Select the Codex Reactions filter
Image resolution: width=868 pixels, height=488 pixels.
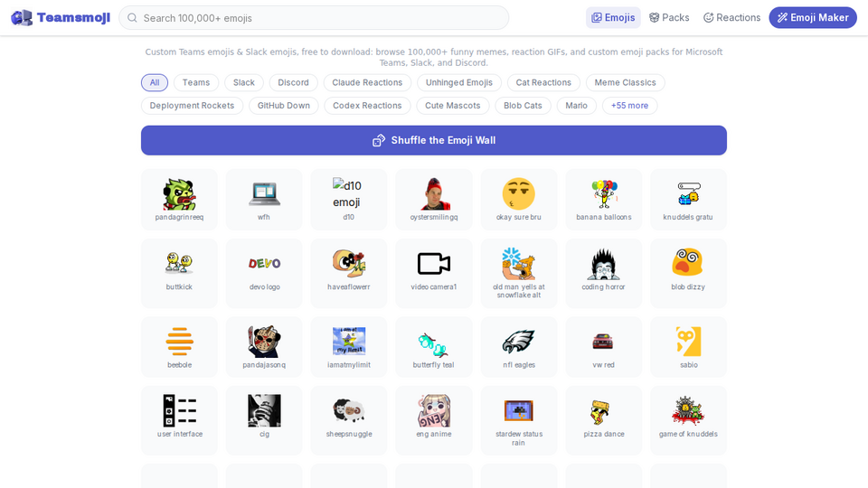pyautogui.click(x=367, y=106)
